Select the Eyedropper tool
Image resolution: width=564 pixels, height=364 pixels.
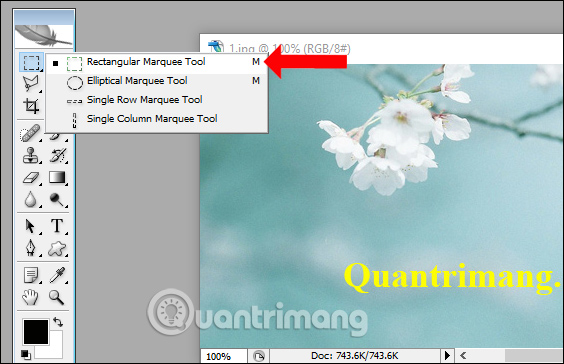click(58, 275)
